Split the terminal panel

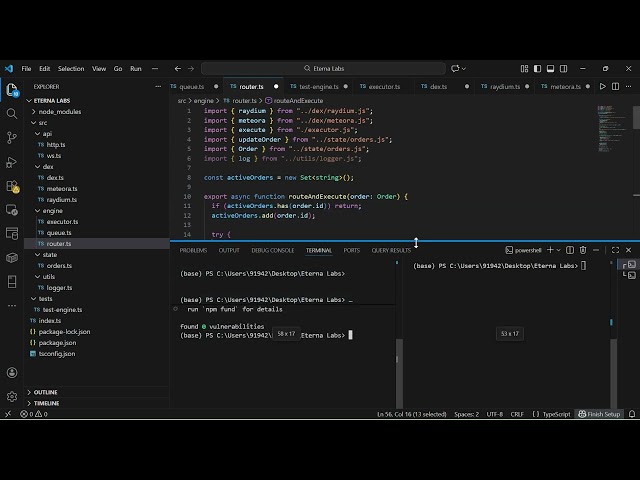[x=570, y=250]
